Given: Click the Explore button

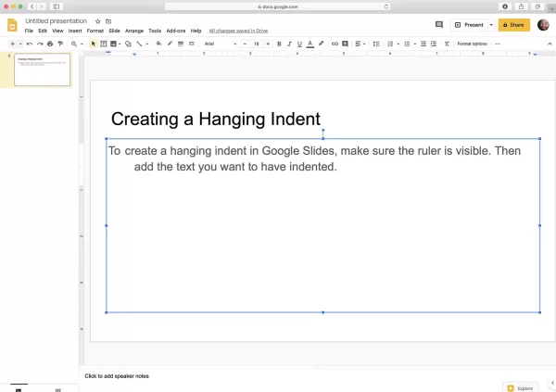Looking at the screenshot, I should pos(520,388).
